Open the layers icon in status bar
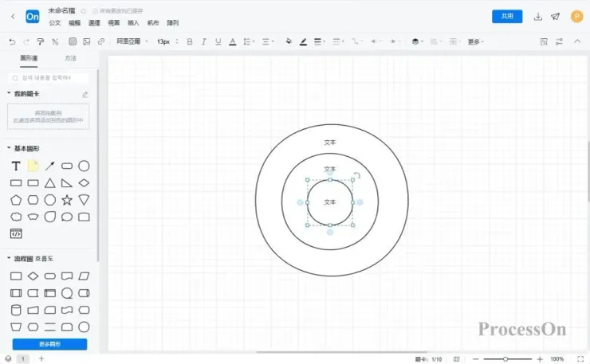 click(x=8, y=358)
